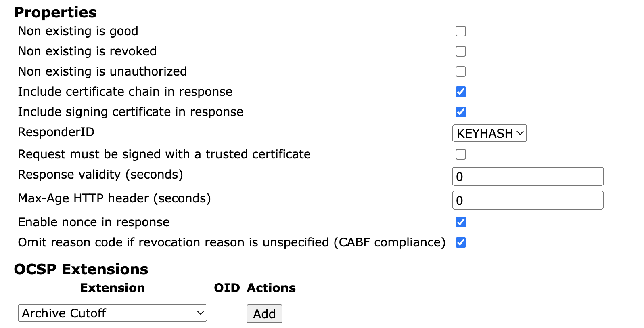Click the KEYHASH dropdown chevron
This screenshot has height=328, width=644.
(520, 133)
